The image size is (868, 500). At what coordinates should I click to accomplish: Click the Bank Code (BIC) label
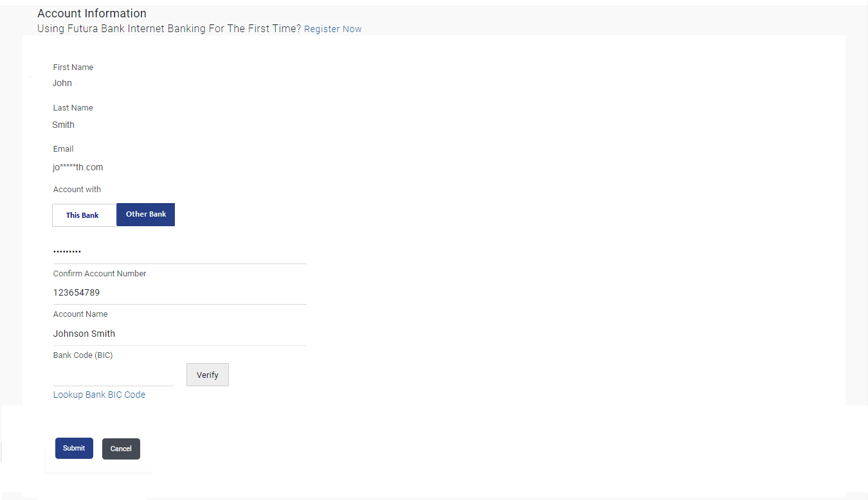pos(83,355)
